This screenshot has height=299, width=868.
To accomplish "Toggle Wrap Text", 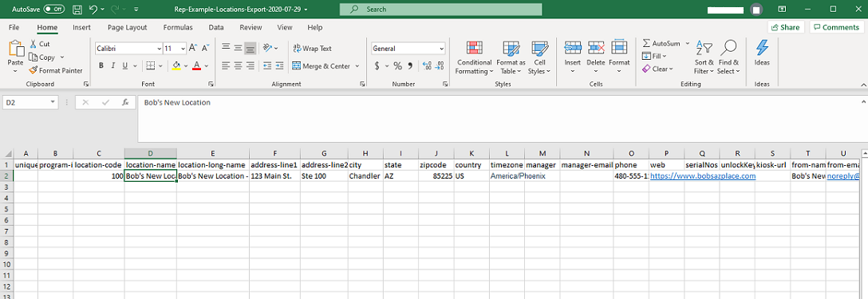I will coord(312,48).
